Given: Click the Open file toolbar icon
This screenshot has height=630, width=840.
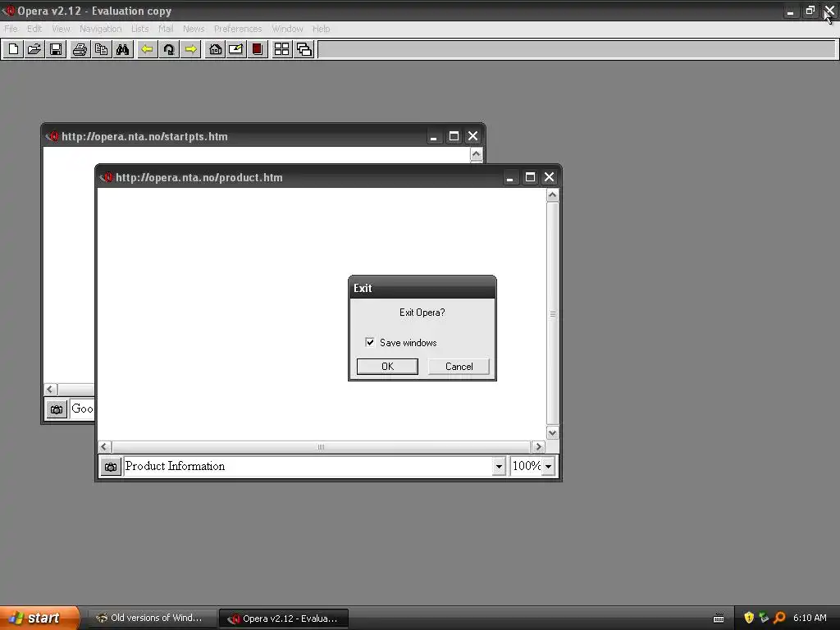Looking at the screenshot, I should (x=34, y=49).
